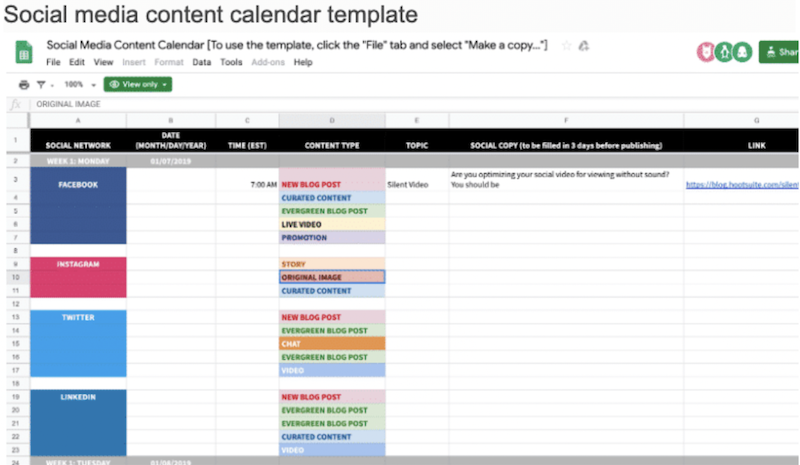800x465 pixels.
Task: Select the WEEK 1: MONDAY cell
Action: click(78, 161)
